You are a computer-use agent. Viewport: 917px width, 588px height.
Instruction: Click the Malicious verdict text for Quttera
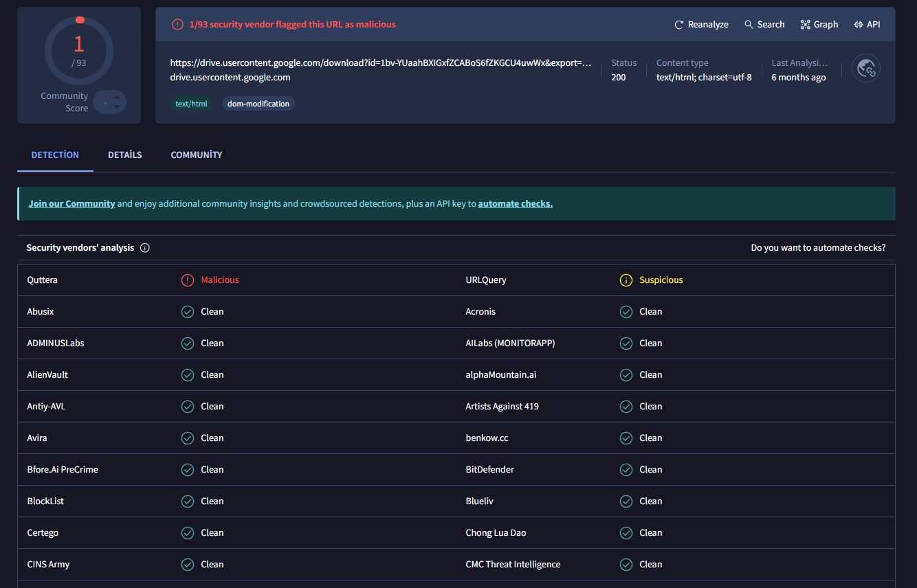coord(220,280)
